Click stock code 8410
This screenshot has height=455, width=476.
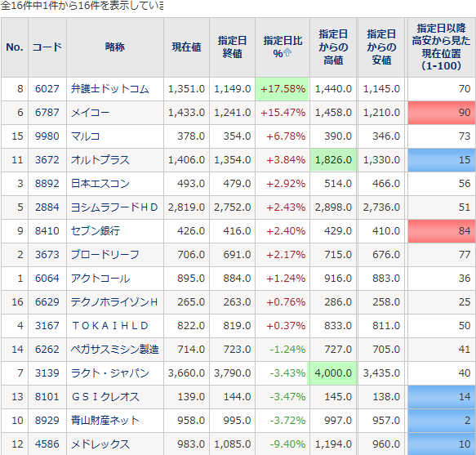(x=47, y=231)
